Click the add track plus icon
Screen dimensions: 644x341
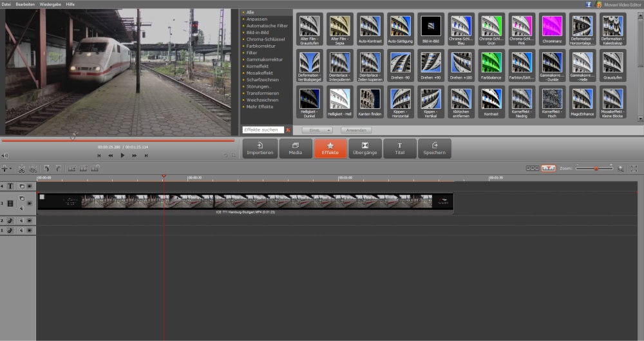click(x=5, y=169)
